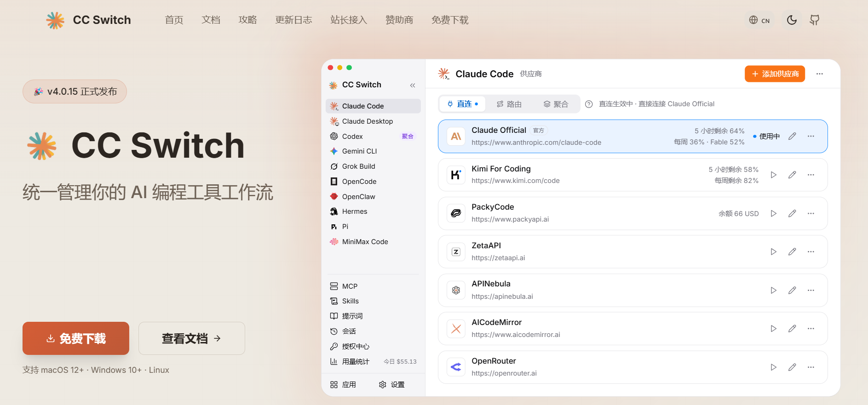Activate the OpenRouter provider

click(x=774, y=367)
